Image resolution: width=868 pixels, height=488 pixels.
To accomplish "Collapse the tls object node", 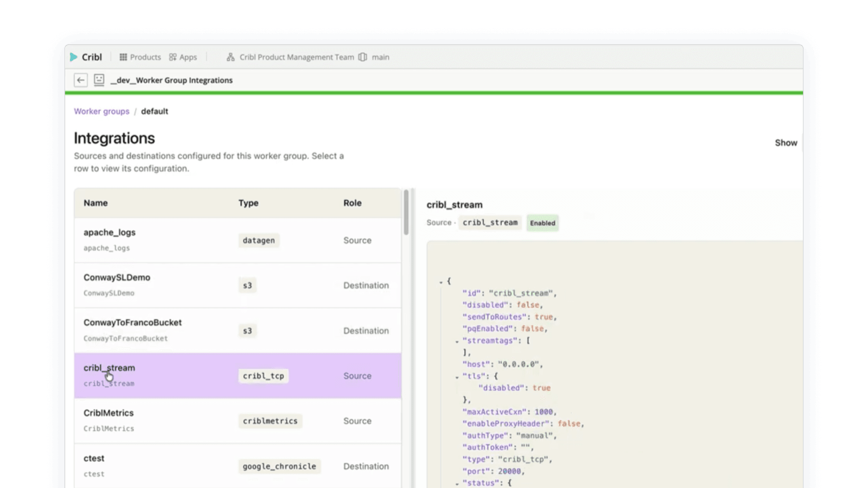I will coord(457,377).
